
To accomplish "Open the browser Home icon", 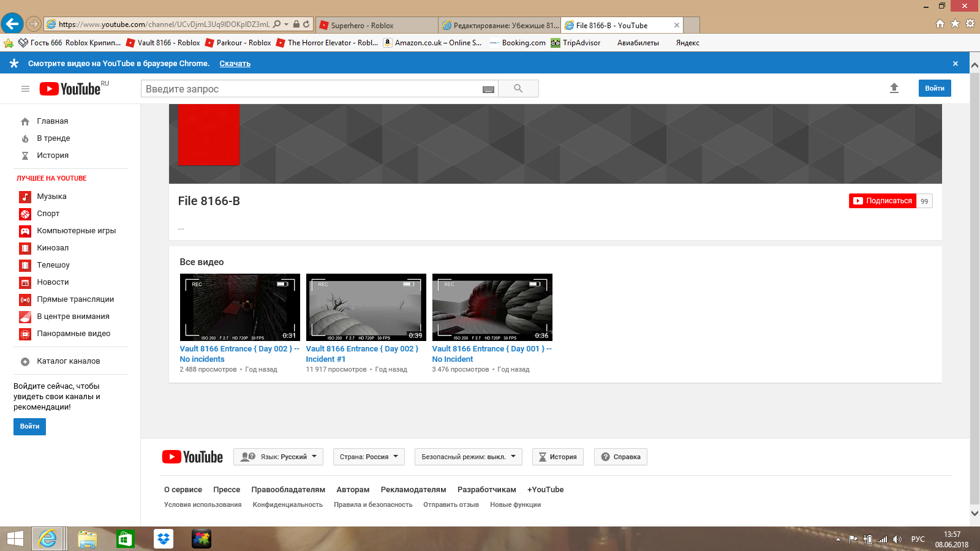I will pyautogui.click(x=940, y=24).
